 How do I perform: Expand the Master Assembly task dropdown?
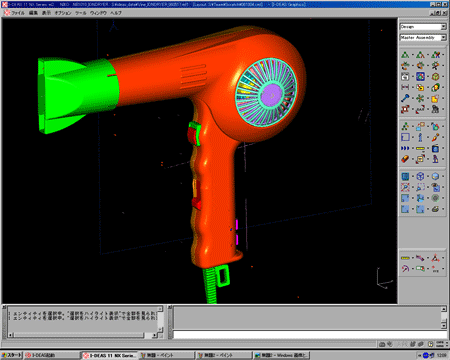click(443, 38)
